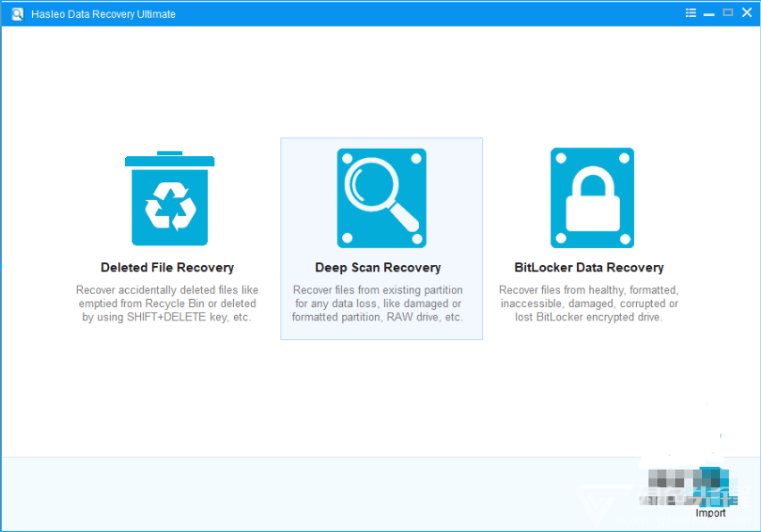This screenshot has width=761, height=532.
Task: Select the Deep Scan Recovery heading
Action: coord(378,268)
